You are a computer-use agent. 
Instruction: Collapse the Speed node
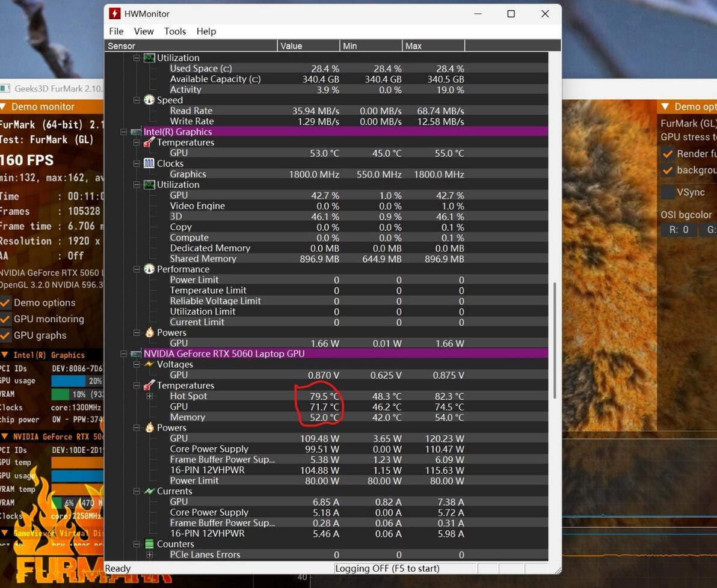(137, 100)
